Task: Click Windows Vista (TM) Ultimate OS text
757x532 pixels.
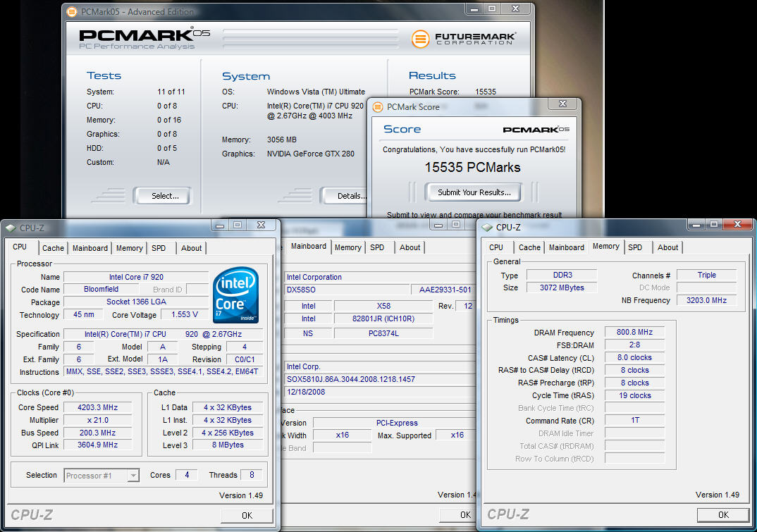Action: (x=316, y=92)
